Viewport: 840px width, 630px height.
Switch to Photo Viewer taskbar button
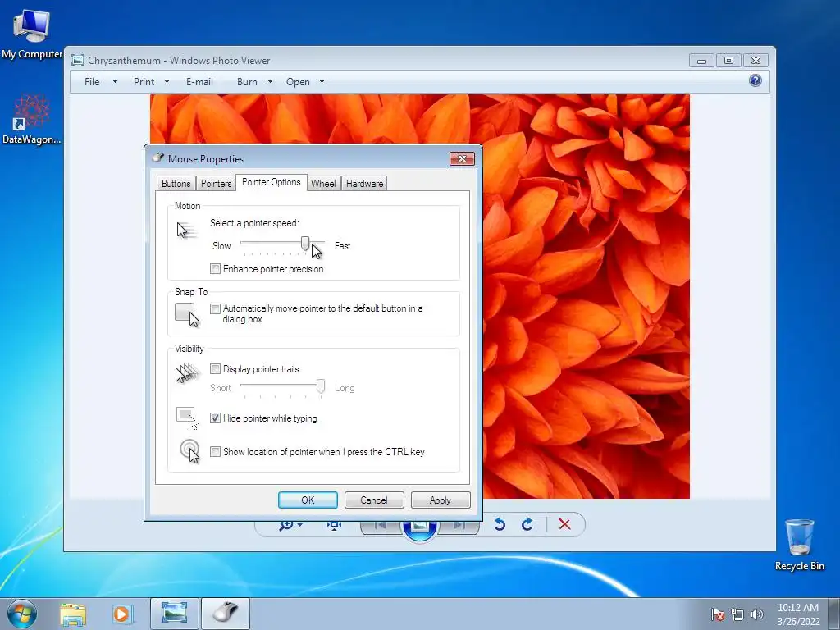coord(175,614)
